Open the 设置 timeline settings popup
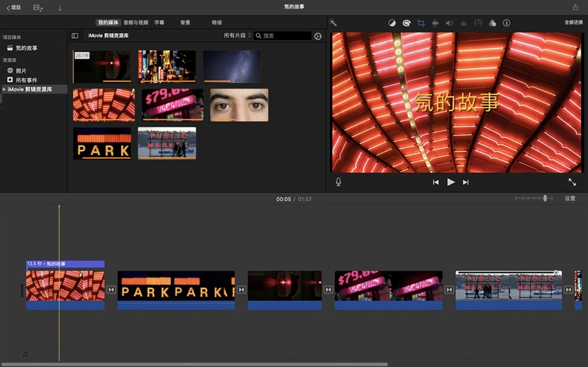 (570, 199)
